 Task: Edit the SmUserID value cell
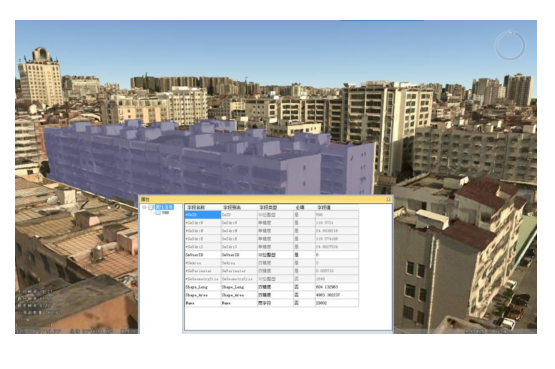337,255
